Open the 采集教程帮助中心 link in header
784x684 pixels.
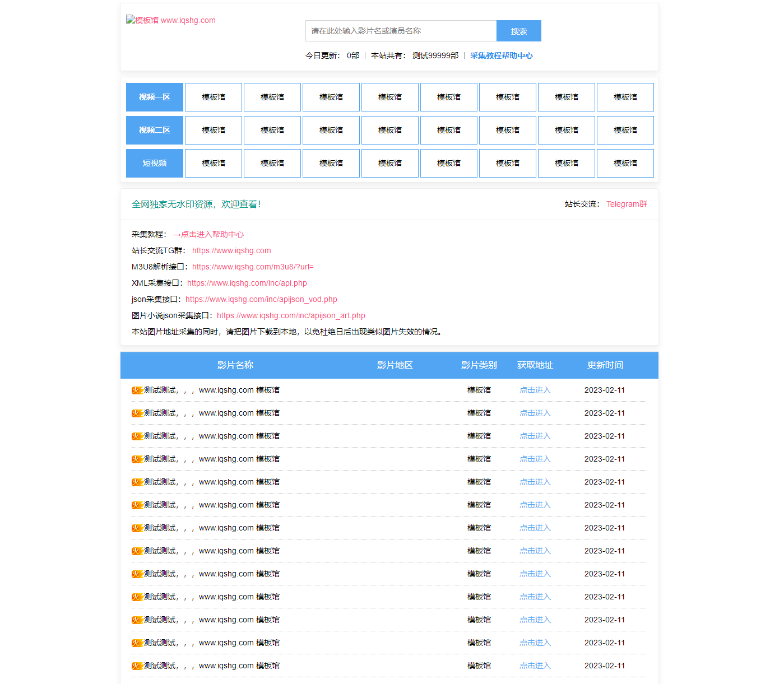coord(501,55)
